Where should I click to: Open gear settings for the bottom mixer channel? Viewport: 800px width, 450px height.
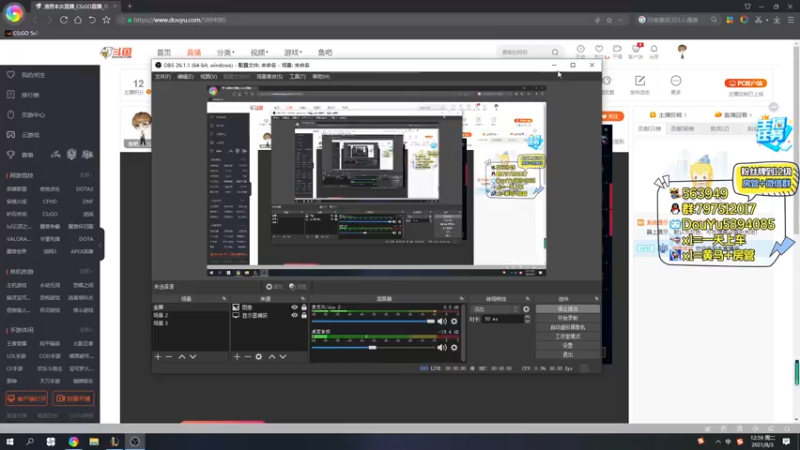pos(454,347)
